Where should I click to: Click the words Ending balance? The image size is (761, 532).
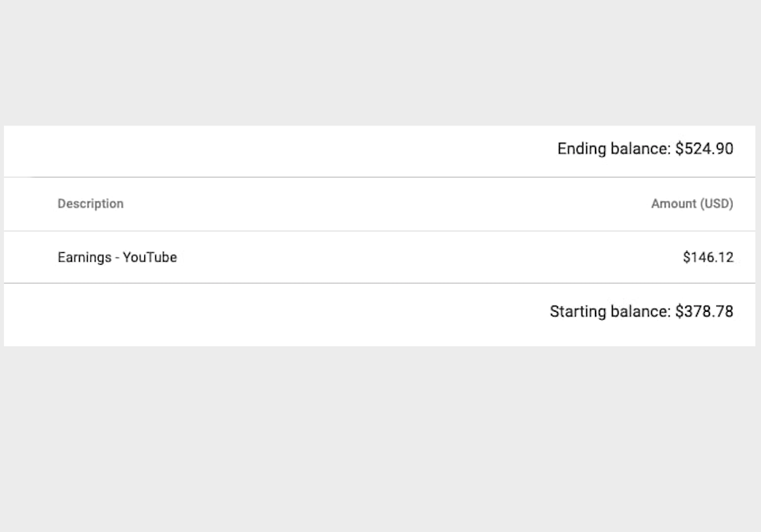613,149
